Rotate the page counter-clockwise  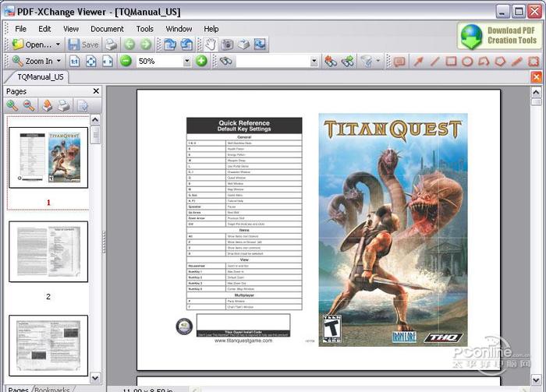click(187, 44)
